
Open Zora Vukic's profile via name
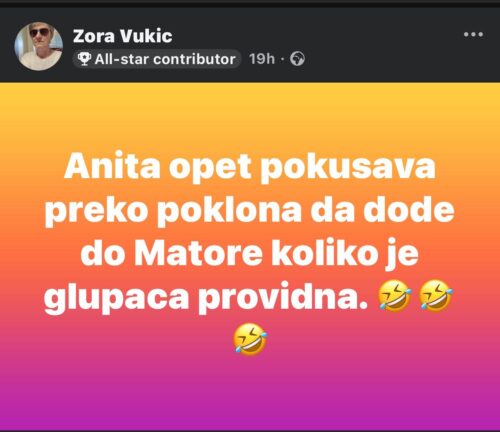(122, 36)
